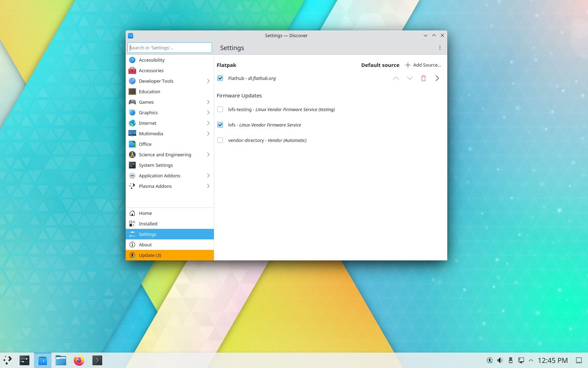Open the Science and Engineering label
This screenshot has height=368, width=588.
pyautogui.click(x=165, y=155)
